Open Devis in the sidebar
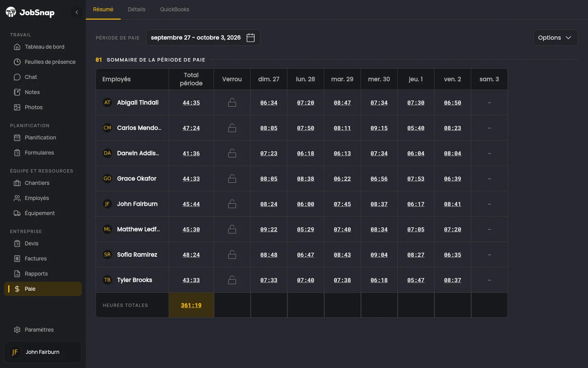The image size is (588, 368). pyautogui.click(x=43, y=243)
